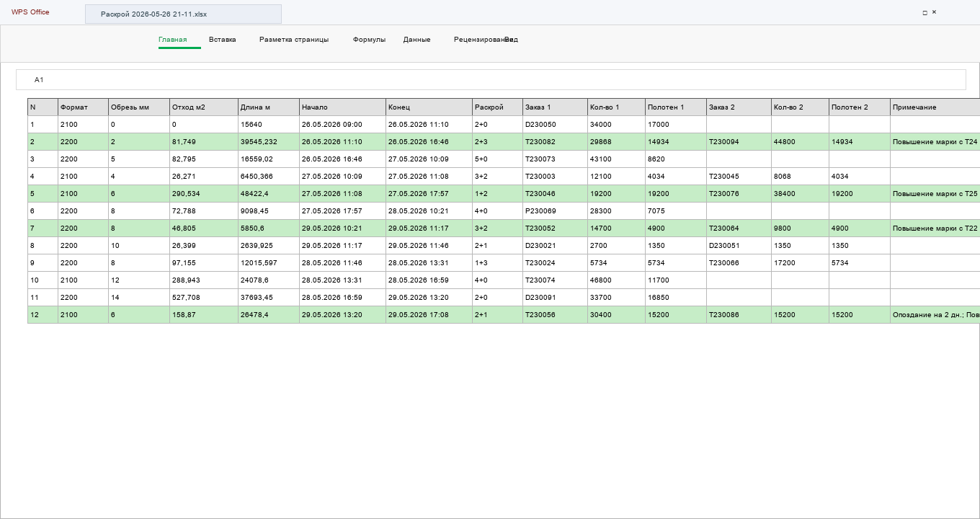Click the WPS Office logo label

click(30, 12)
